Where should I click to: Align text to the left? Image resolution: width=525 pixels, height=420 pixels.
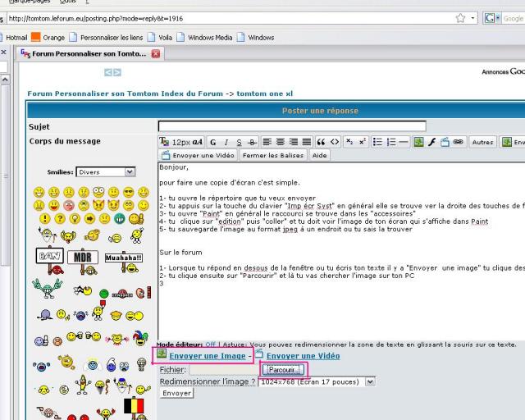click(x=267, y=142)
